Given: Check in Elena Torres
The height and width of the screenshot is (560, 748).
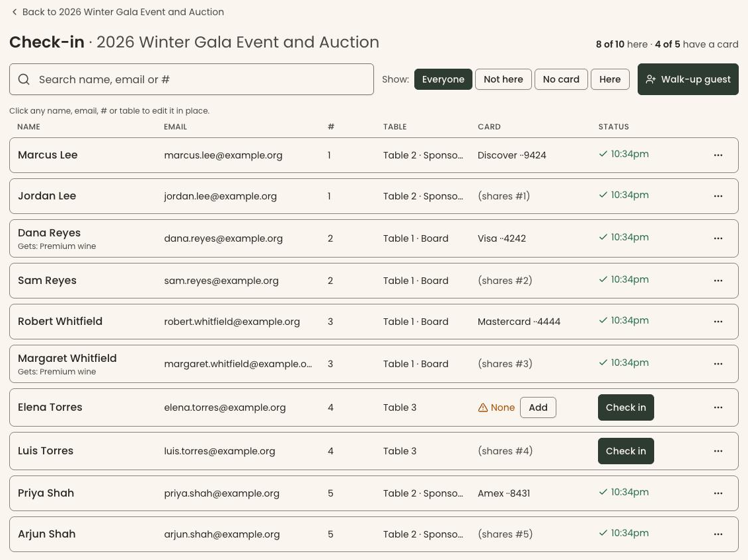Looking at the screenshot, I should (x=626, y=407).
